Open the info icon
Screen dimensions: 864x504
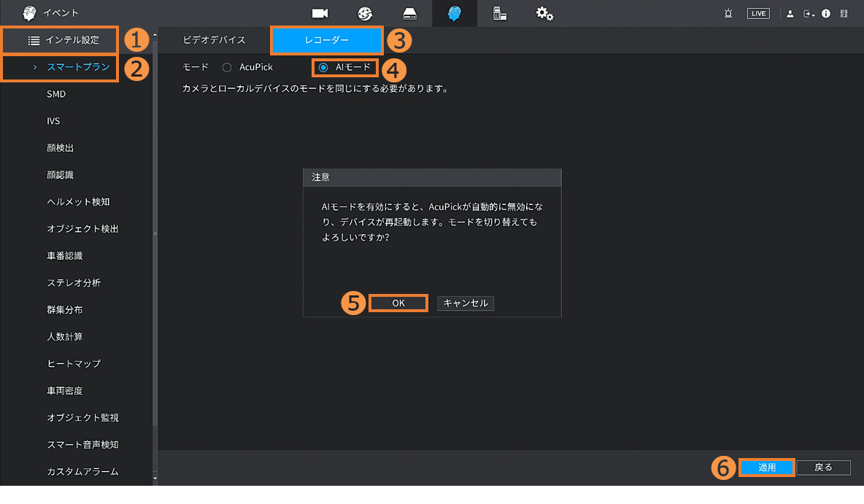pyautogui.click(x=826, y=14)
